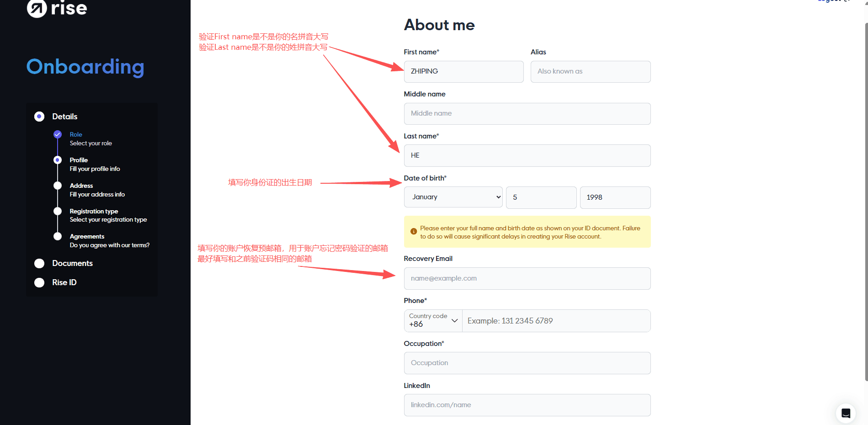
Task: Click the Documents step circle
Action: pyautogui.click(x=39, y=263)
